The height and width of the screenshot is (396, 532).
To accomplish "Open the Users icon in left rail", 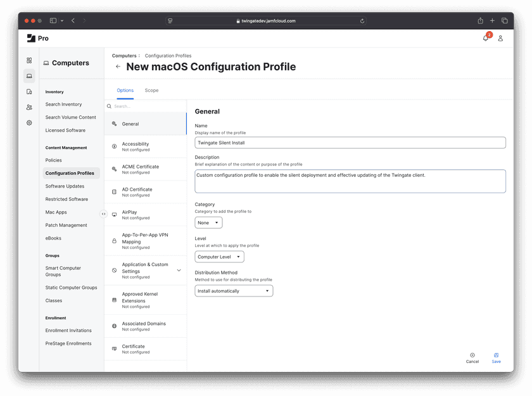I will 29,107.
